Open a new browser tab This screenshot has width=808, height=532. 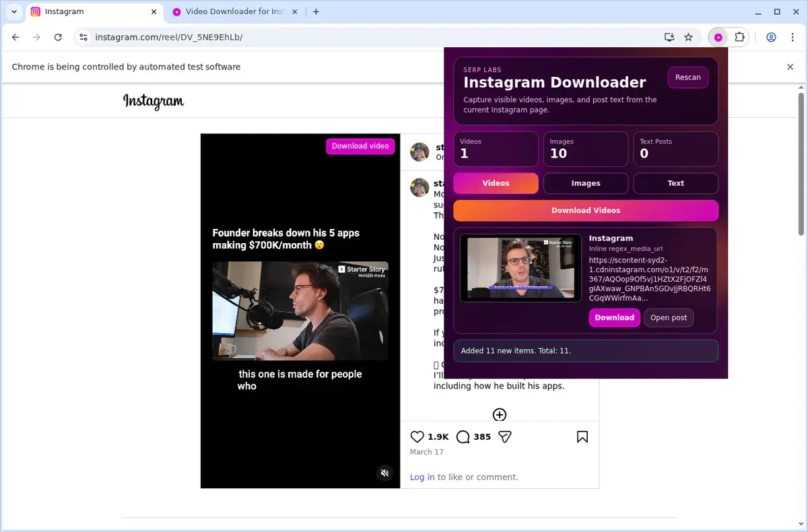click(x=316, y=11)
